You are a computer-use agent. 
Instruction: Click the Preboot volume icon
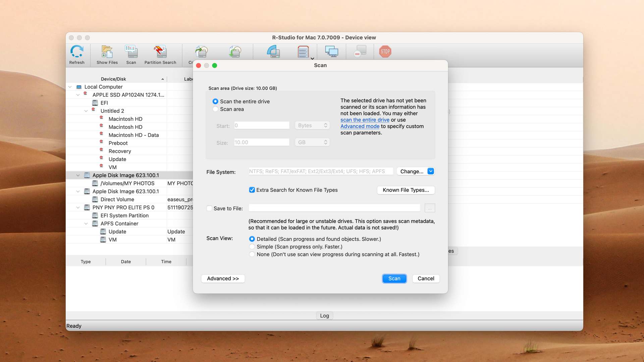[101, 142]
